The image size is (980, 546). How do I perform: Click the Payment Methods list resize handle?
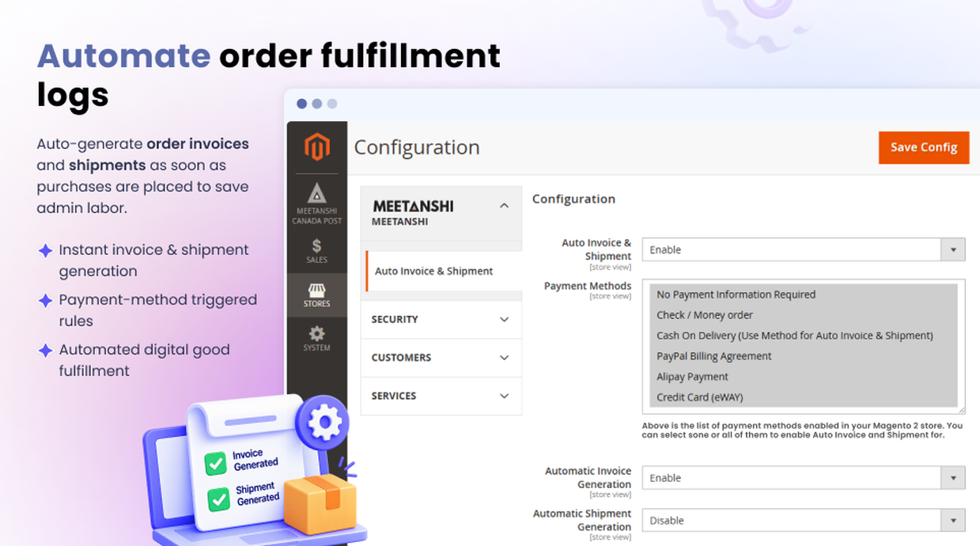click(x=962, y=411)
